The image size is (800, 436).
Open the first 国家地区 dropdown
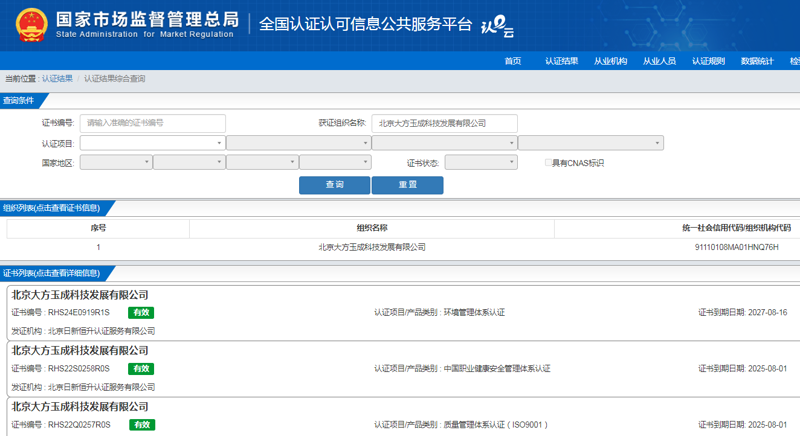tap(115, 162)
